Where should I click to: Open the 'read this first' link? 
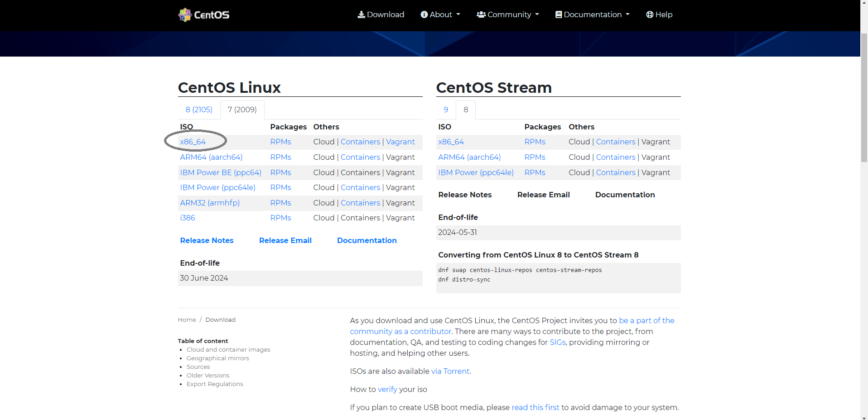click(x=535, y=407)
